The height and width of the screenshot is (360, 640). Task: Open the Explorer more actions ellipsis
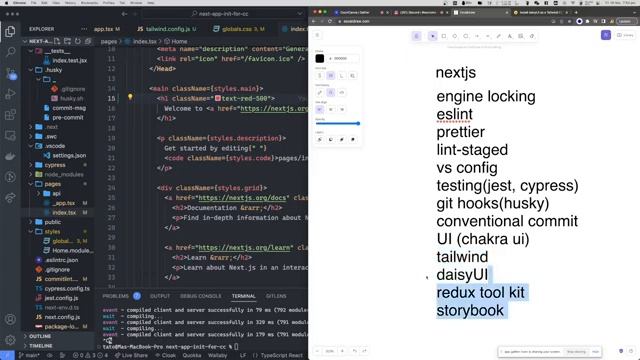pos(84,29)
